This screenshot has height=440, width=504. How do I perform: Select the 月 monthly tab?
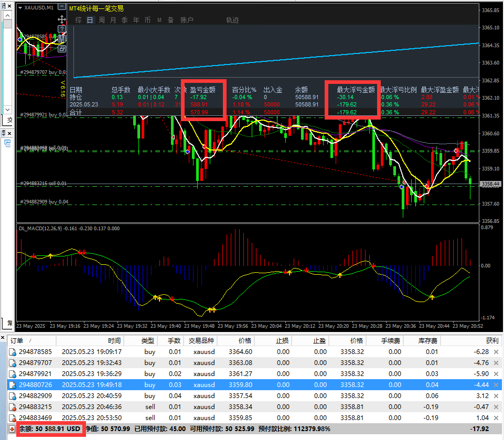pyautogui.click(x=113, y=20)
